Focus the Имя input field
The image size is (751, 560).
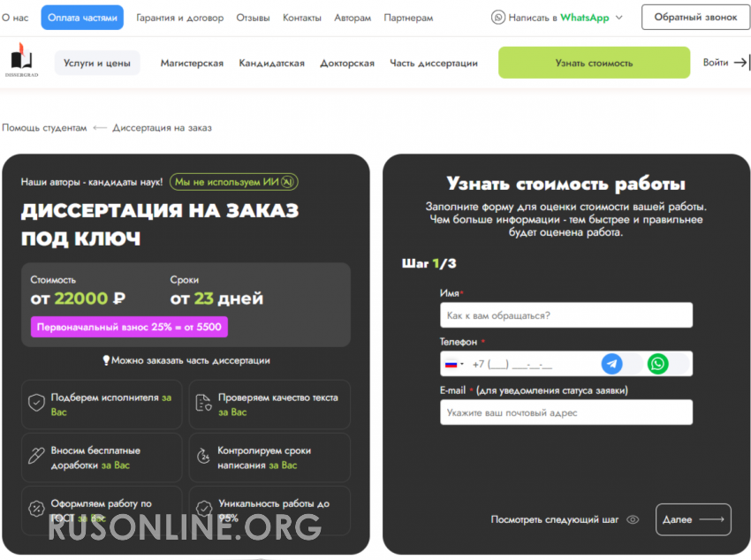point(565,315)
